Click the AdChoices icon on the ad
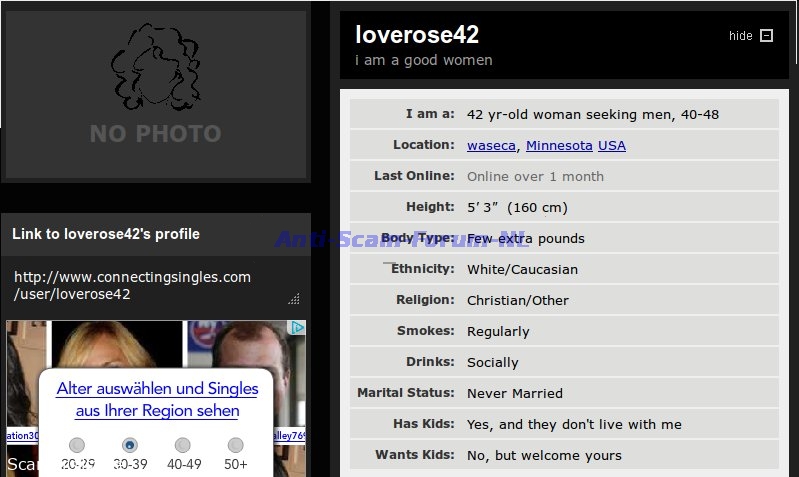The image size is (799, 477). (297, 327)
